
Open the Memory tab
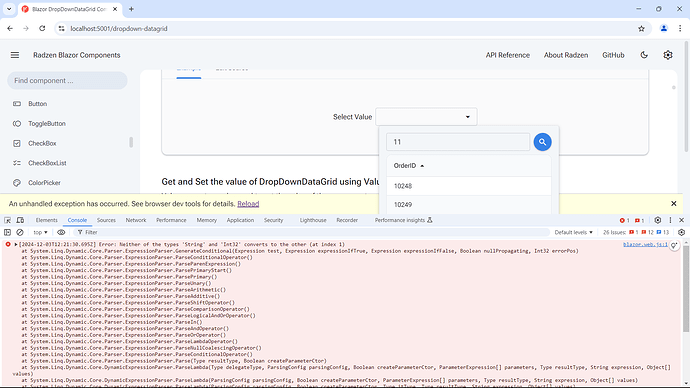(207, 220)
